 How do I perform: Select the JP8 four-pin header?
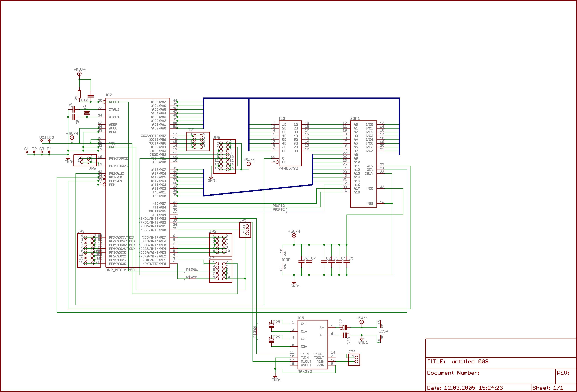[85, 160]
